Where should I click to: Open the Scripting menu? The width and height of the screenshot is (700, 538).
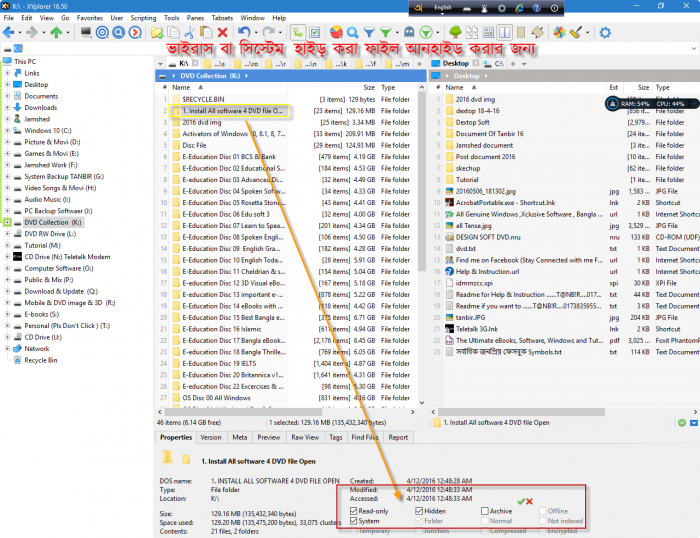point(143,18)
